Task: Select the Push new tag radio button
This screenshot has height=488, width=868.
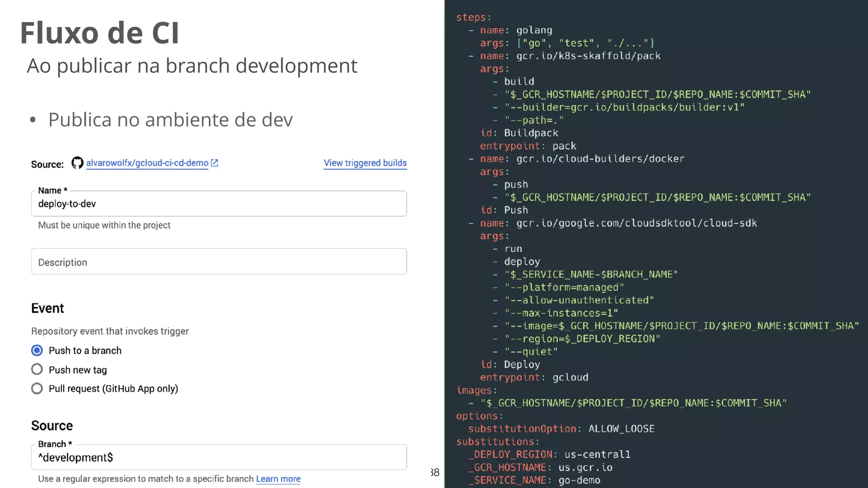Action: (37, 369)
